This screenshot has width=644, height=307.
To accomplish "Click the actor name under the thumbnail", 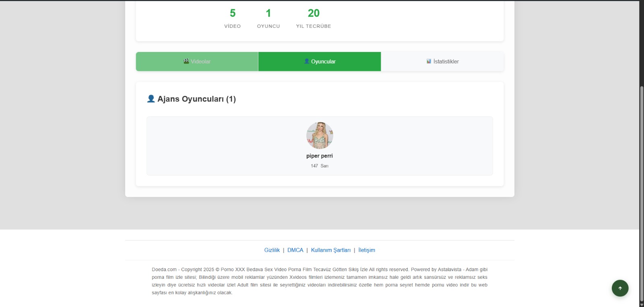I will (319, 156).
